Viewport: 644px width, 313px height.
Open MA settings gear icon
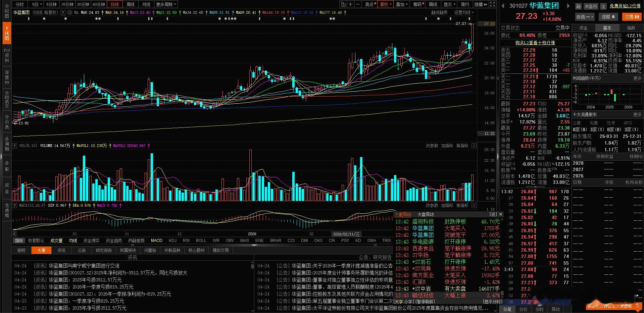pos(69,12)
